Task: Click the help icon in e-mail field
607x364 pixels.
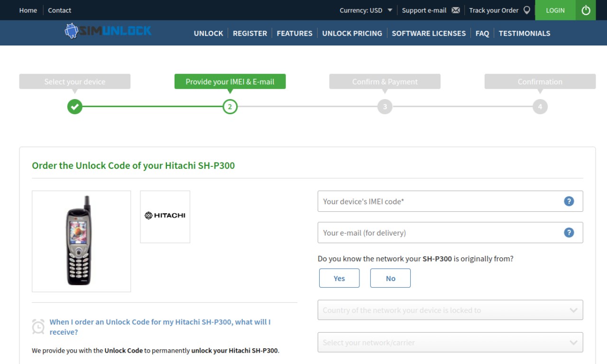Action: click(x=569, y=232)
